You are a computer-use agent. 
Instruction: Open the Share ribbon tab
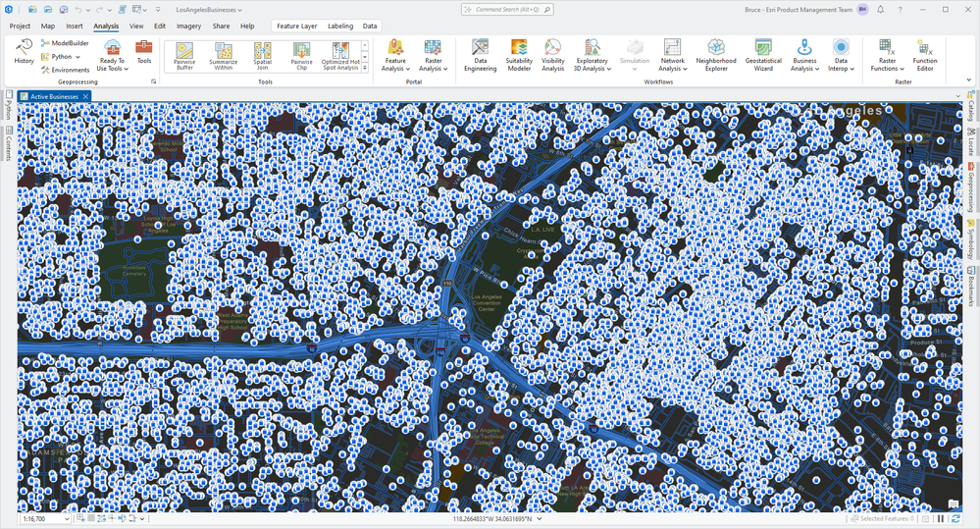221,26
